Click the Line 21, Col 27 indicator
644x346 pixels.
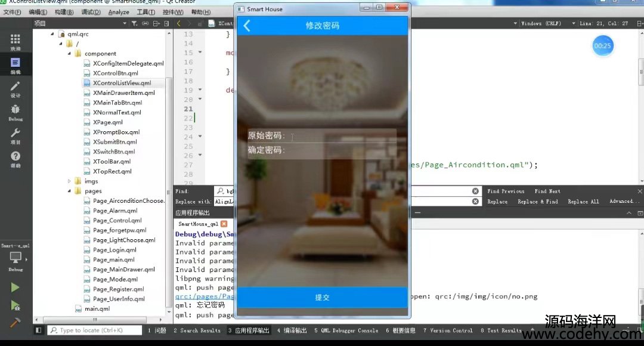coord(603,23)
